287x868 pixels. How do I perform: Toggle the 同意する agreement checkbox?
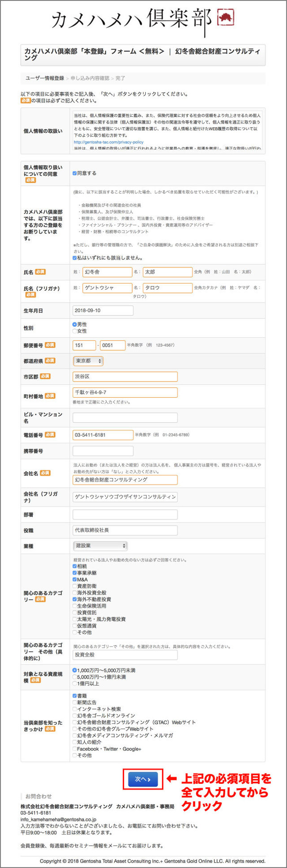(74, 173)
